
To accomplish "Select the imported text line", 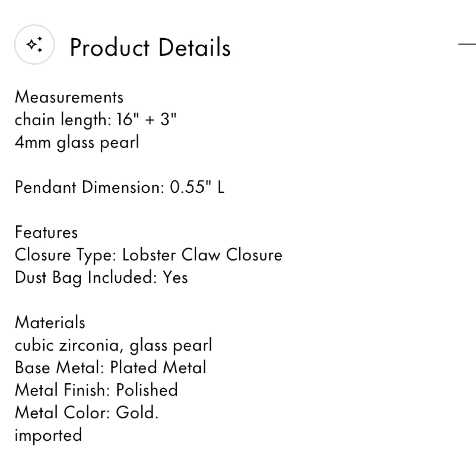I will pos(48,436).
